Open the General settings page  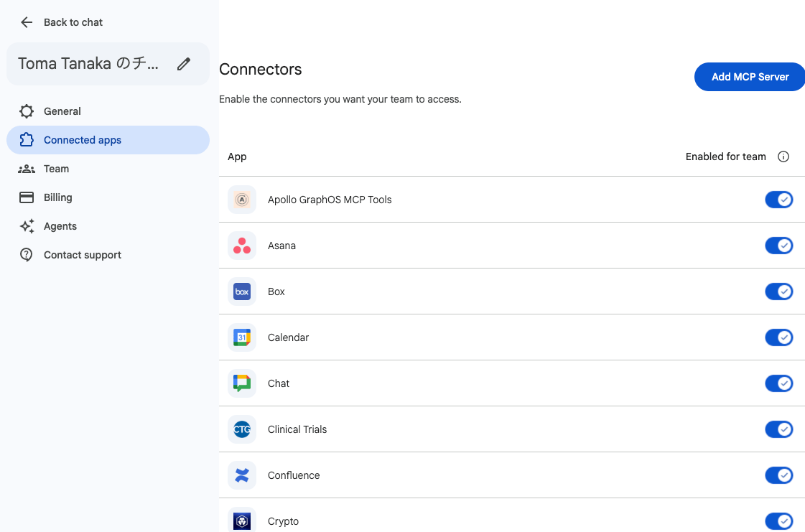point(108,111)
